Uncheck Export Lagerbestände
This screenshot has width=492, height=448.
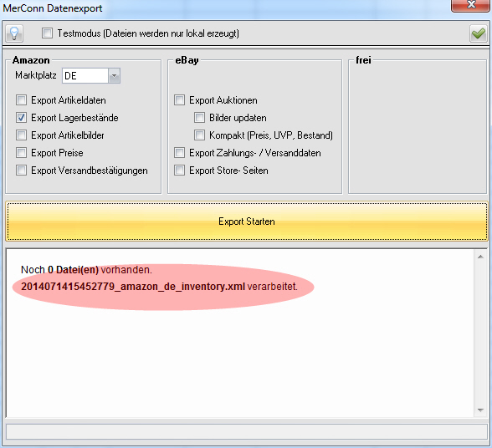(x=22, y=118)
